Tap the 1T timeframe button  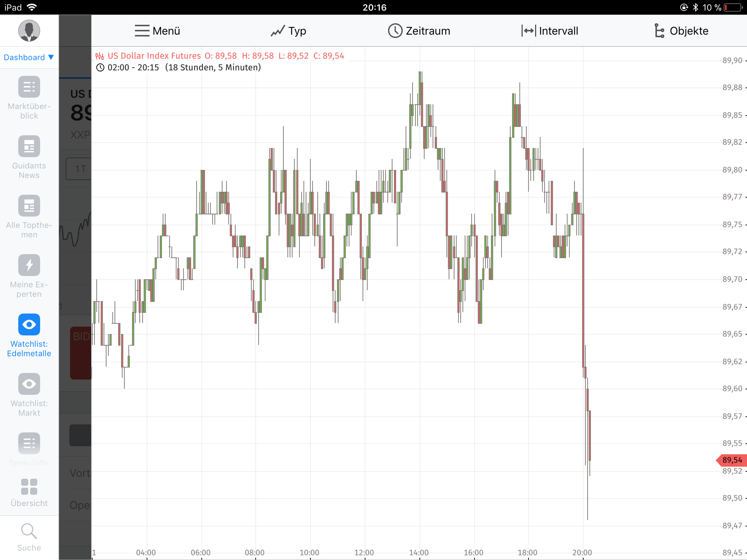[x=80, y=169]
